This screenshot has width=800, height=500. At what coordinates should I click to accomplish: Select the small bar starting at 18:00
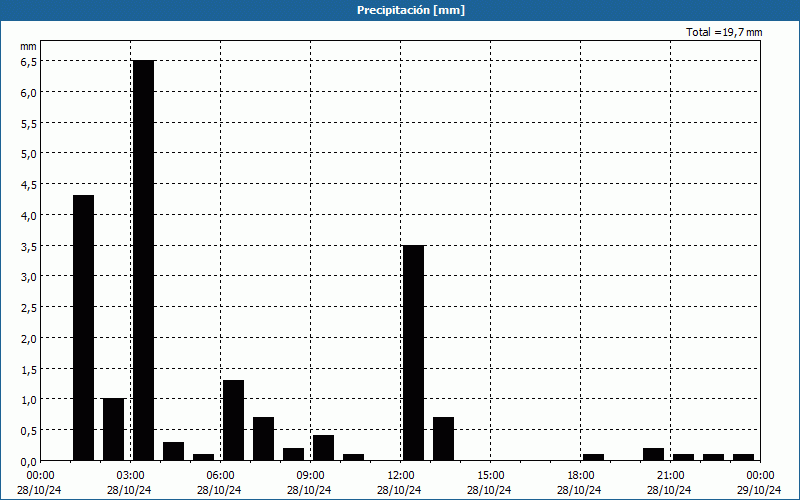(x=594, y=458)
